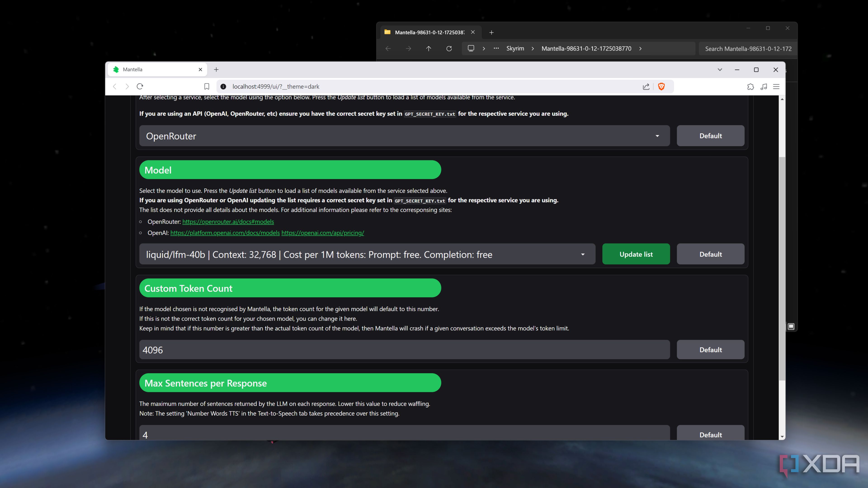
Task: Open the browser hamburger menu
Action: click(x=776, y=87)
